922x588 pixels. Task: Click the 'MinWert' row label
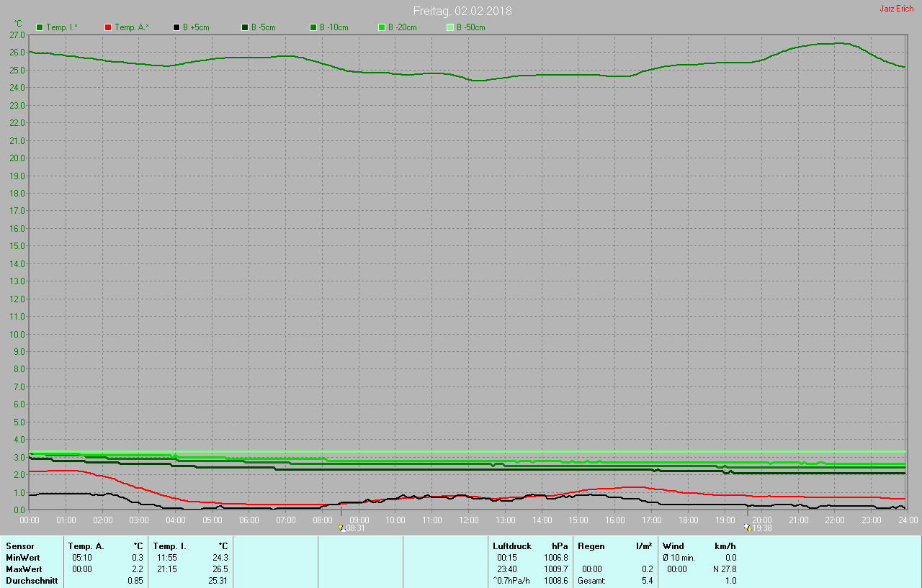coord(22,558)
